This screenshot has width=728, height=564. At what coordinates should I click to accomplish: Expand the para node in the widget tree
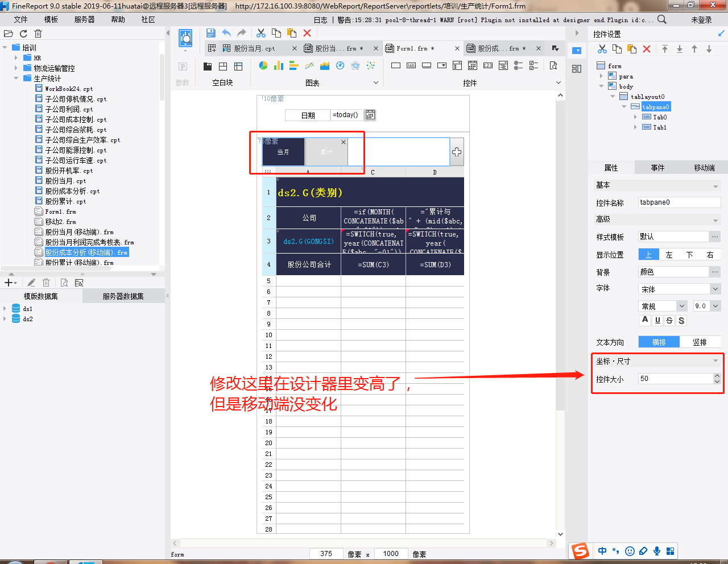coord(601,76)
